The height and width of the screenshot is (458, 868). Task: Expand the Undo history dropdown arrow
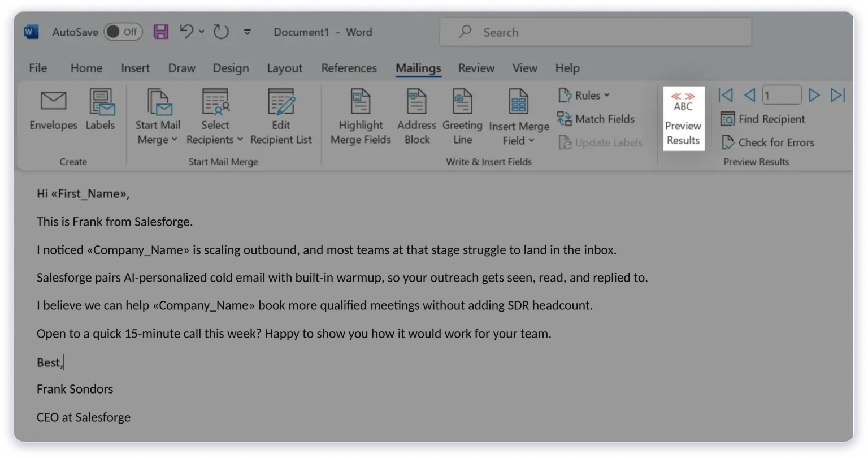coord(202,32)
